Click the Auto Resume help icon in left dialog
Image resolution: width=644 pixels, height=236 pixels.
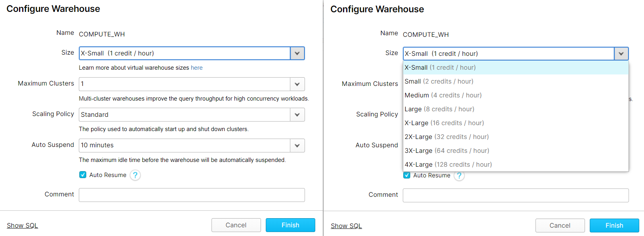pos(135,175)
